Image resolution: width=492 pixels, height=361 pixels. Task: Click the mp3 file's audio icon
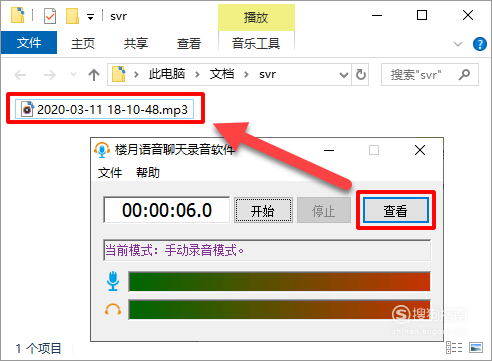[x=27, y=109]
